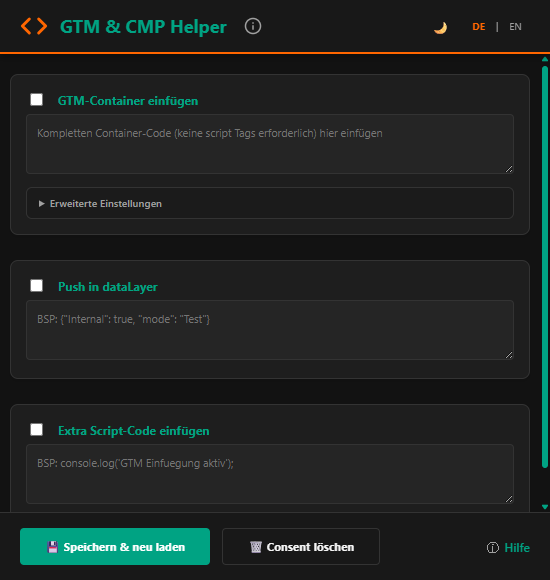Image resolution: width=550 pixels, height=580 pixels.
Task: Click the Push in dataLayer heading
Action: tap(108, 287)
